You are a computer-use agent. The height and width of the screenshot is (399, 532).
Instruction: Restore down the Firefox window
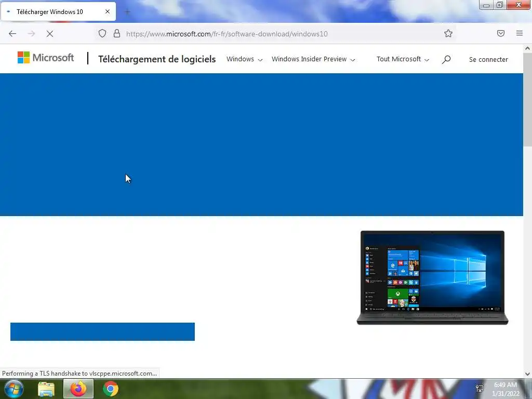click(500, 5)
